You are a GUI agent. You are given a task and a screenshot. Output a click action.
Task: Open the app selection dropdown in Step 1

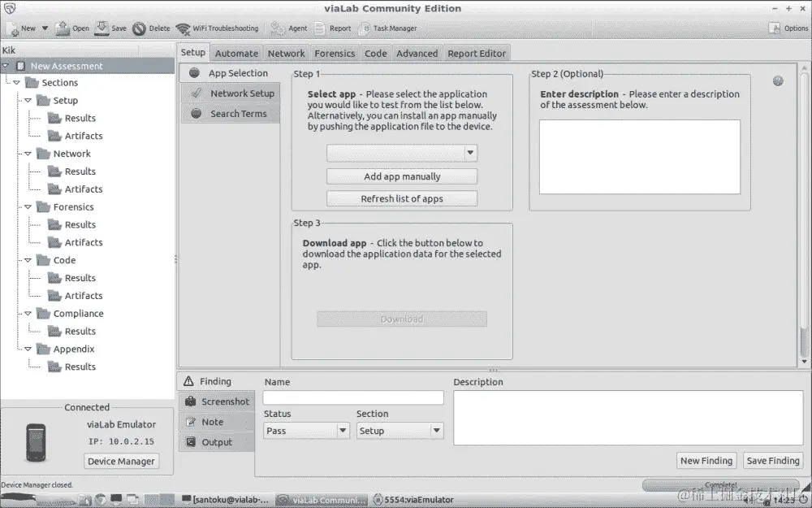click(402, 153)
